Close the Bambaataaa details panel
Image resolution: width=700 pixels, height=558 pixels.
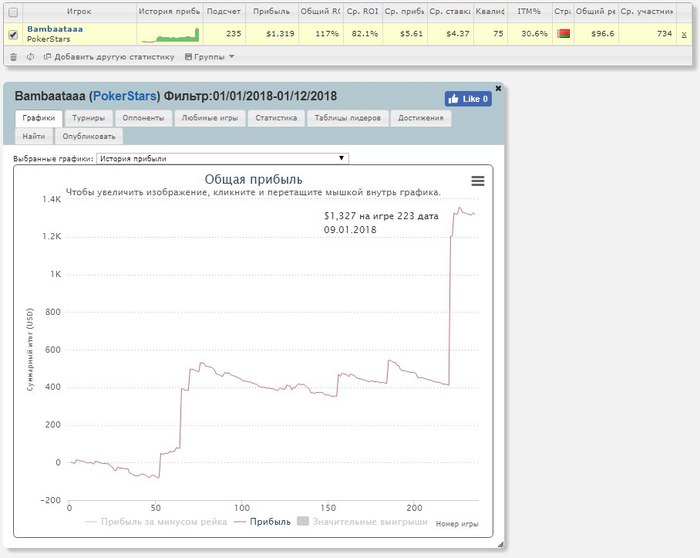click(498, 88)
